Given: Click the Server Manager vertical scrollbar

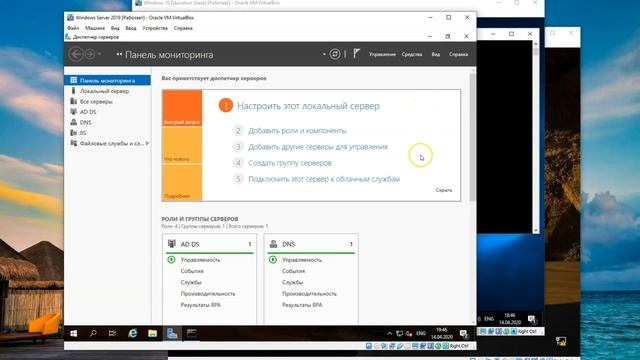Looking at the screenshot, I should pos(472,137).
